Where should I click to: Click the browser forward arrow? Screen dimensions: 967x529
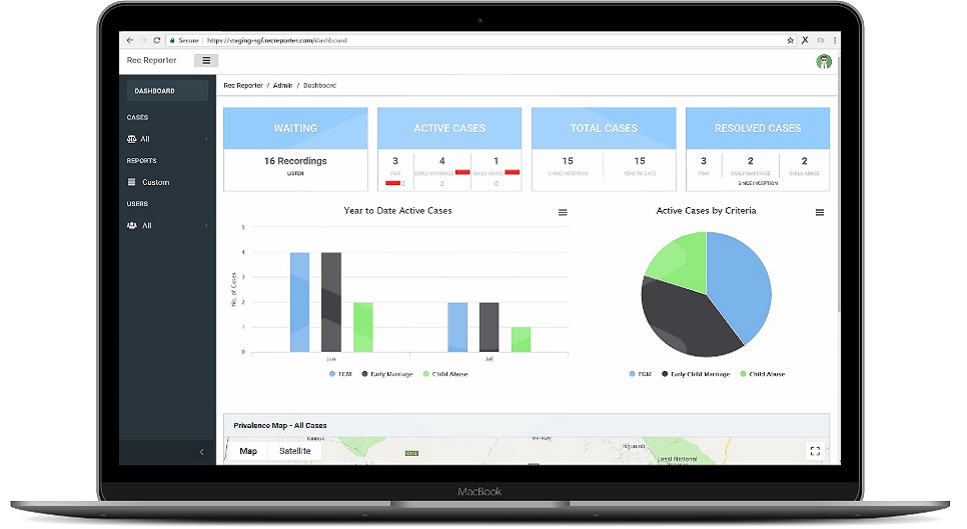(x=143, y=40)
